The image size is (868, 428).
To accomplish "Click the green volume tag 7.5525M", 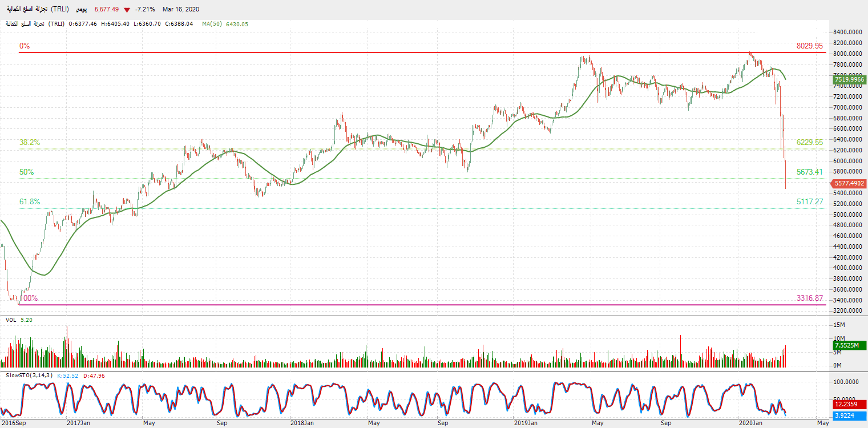I will [849, 345].
